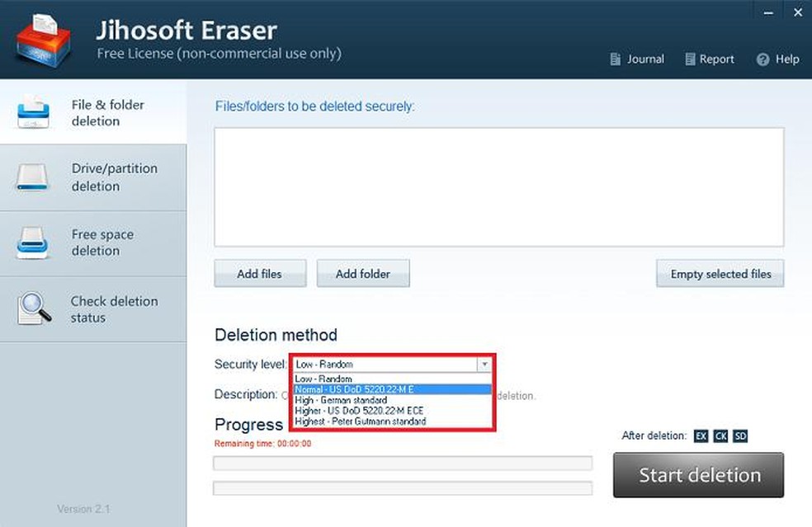The image size is (812, 527).
Task: Switch to Drive/partition deletion tab
Action: click(x=93, y=177)
